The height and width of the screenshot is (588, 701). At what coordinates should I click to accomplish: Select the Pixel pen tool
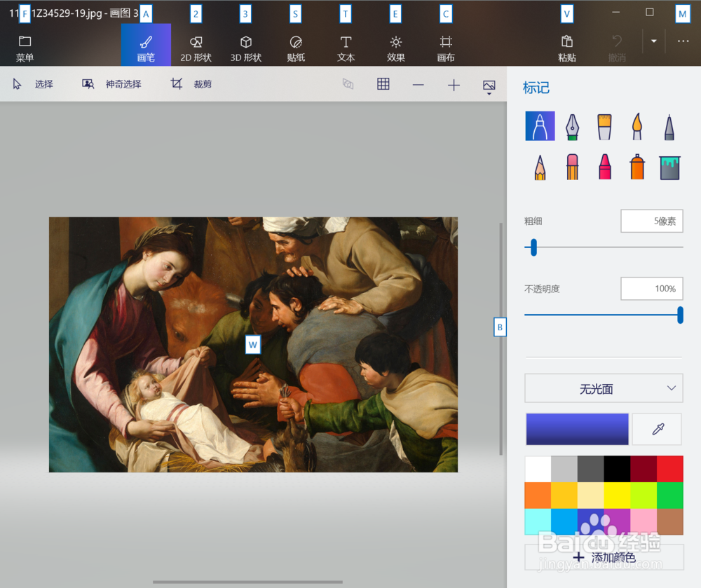click(669, 126)
